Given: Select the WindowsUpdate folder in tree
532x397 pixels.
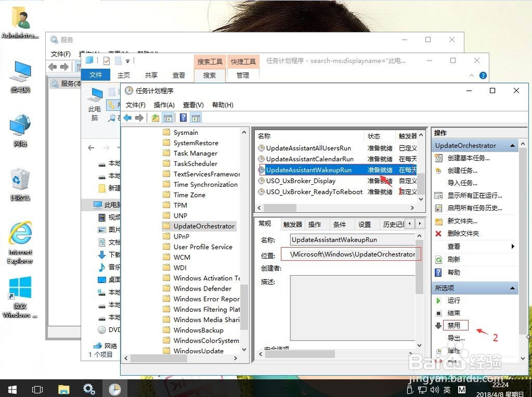Looking at the screenshot, I should [x=198, y=351].
